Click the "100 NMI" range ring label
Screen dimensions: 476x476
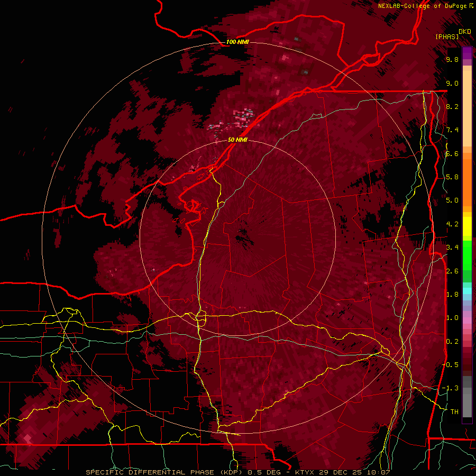pos(237,42)
